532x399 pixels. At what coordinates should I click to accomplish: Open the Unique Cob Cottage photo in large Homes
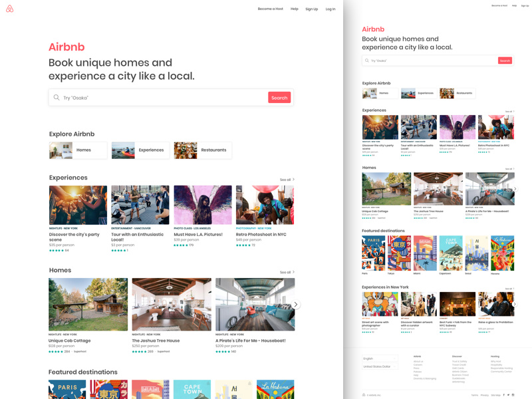point(88,305)
